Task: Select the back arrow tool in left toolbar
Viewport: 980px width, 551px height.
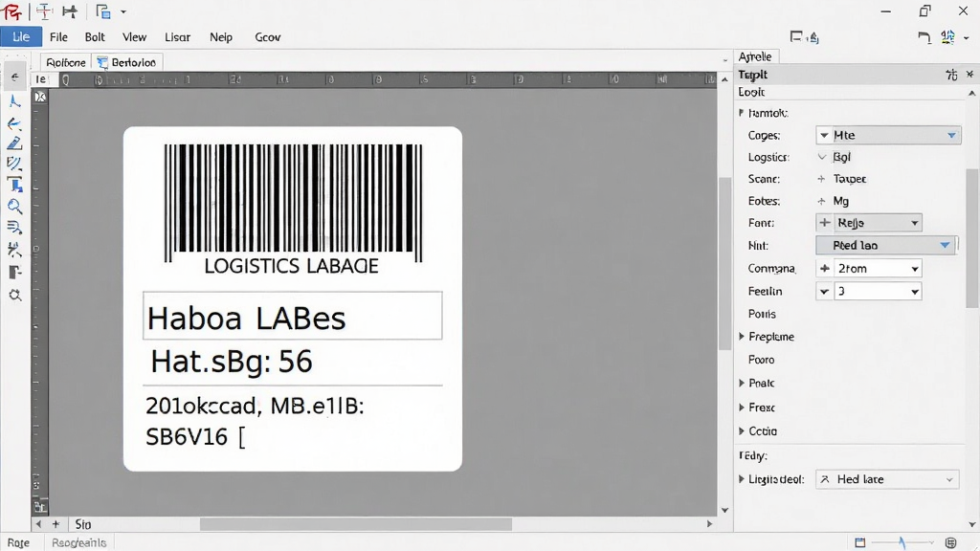Action: pos(14,77)
